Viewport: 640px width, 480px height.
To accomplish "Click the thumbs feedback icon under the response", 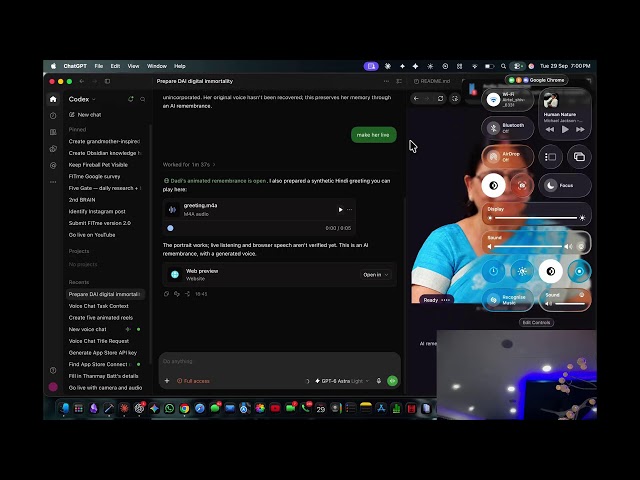I will click(x=177, y=294).
